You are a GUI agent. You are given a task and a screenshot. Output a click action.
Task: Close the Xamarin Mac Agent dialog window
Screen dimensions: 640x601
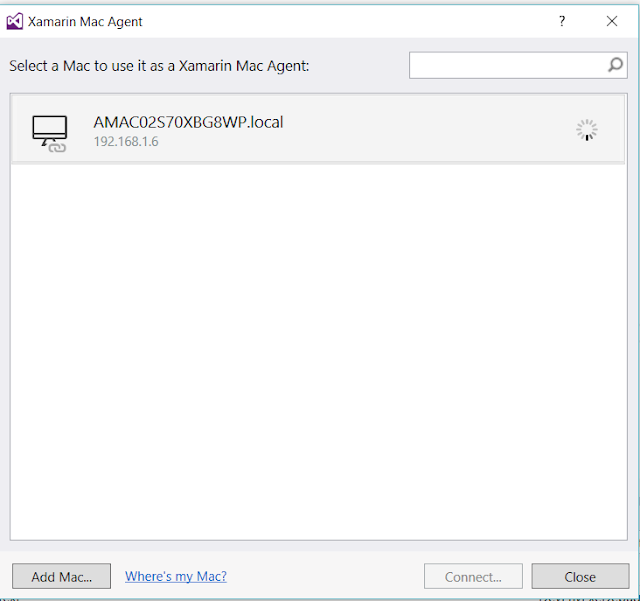click(x=611, y=21)
